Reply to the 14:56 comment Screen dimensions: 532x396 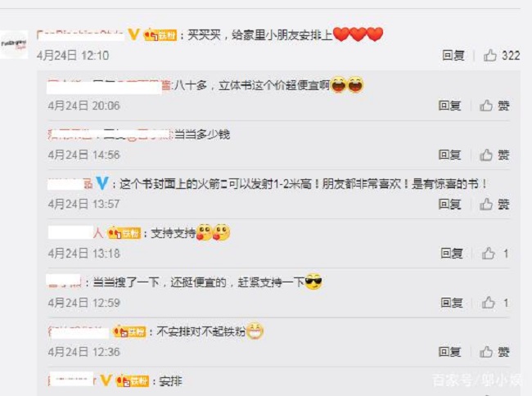[449, 155]
